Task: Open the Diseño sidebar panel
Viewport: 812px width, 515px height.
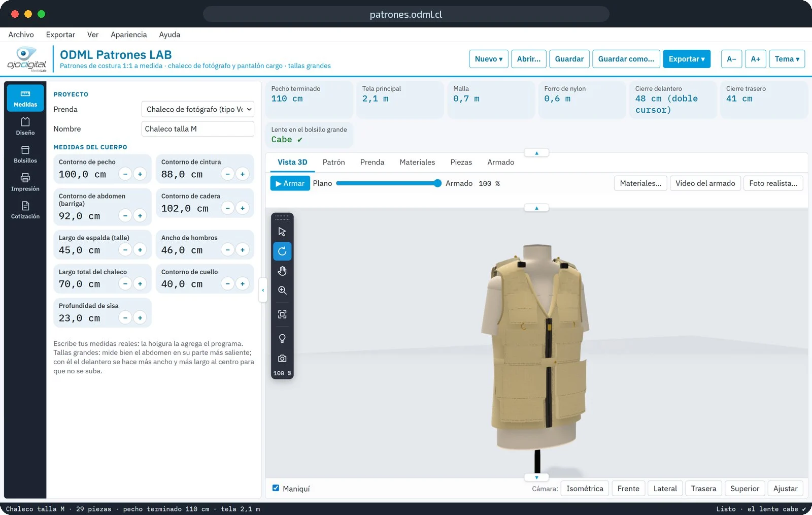Action: click(x=25, y=126)
